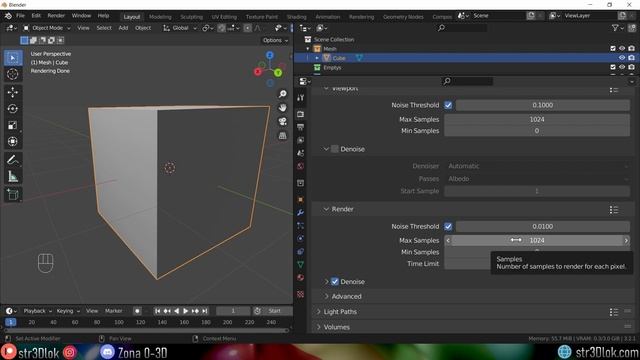Click the outliner search field
This screenshot has width=640, height=360.
click(x=462, y=28)
